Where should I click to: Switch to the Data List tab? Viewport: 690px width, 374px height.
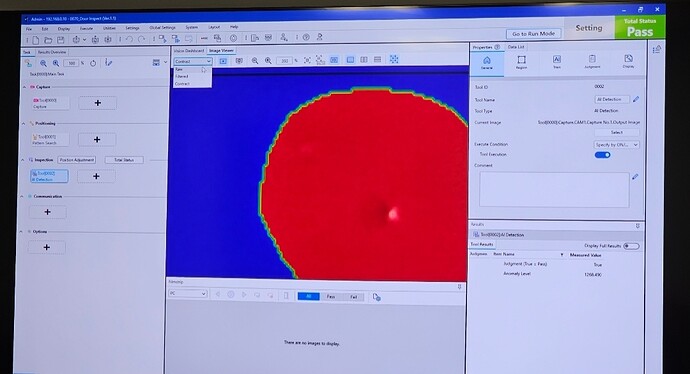pos(516,47)
